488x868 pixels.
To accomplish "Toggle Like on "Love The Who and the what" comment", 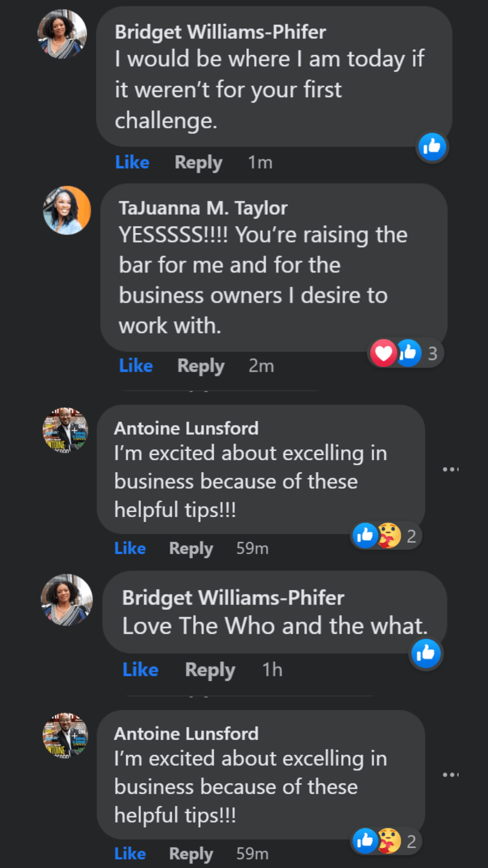I will click(140, 670).
